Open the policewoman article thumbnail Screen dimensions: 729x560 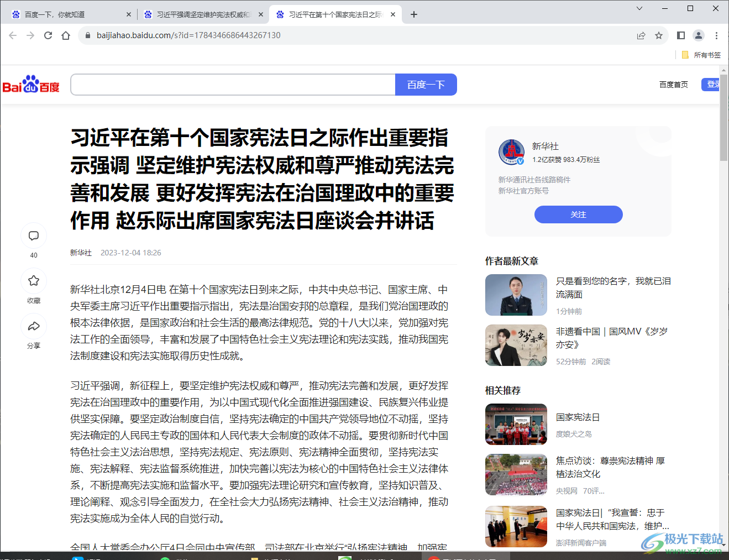pos(516,295)
